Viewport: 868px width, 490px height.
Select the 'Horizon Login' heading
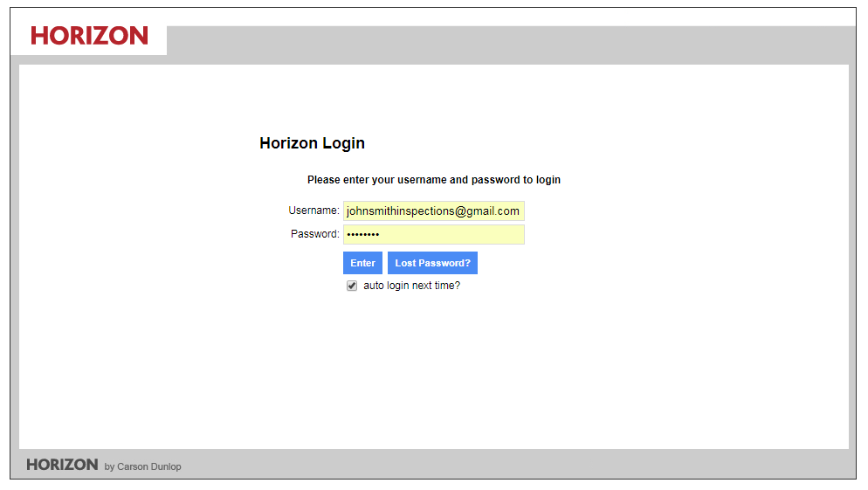[312, 143]
